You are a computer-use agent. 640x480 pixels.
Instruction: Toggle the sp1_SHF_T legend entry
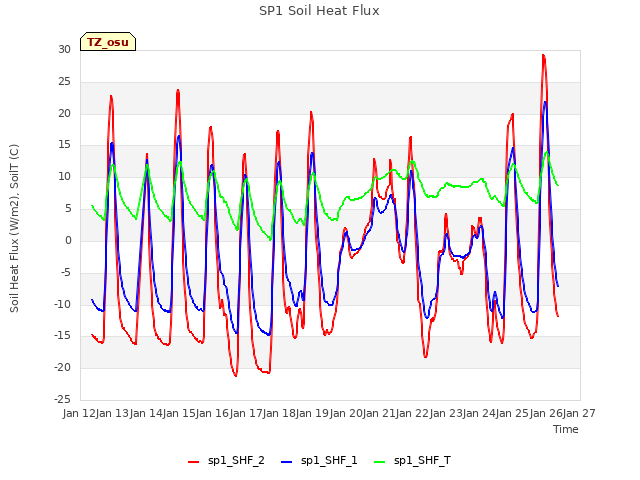tap(412, 461)
